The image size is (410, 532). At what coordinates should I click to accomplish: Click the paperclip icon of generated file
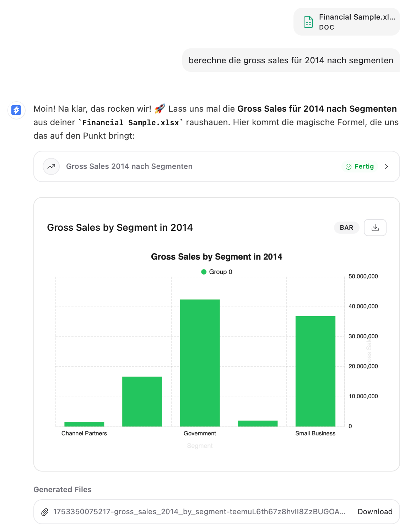point(45,512)
